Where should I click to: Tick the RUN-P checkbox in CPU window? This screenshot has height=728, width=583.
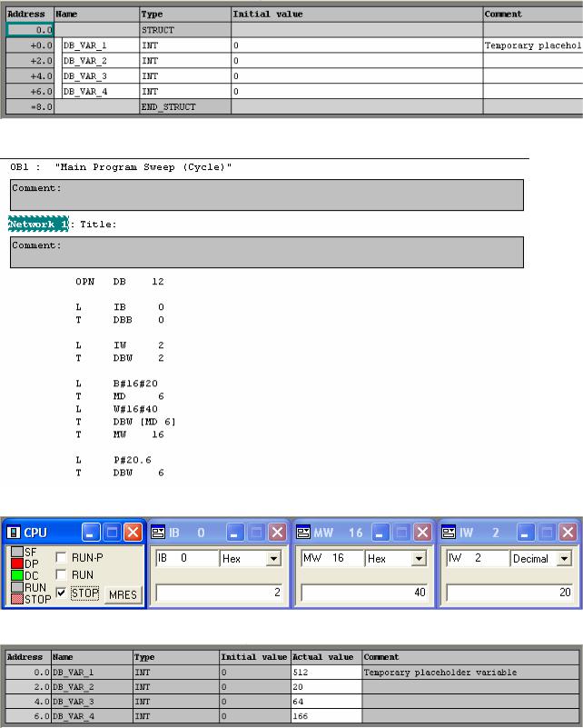point(61,557)
